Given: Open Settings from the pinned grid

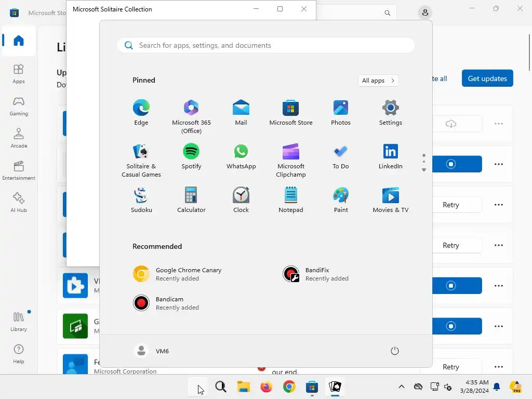Looking at the screenshot, I should click(391, 113).
